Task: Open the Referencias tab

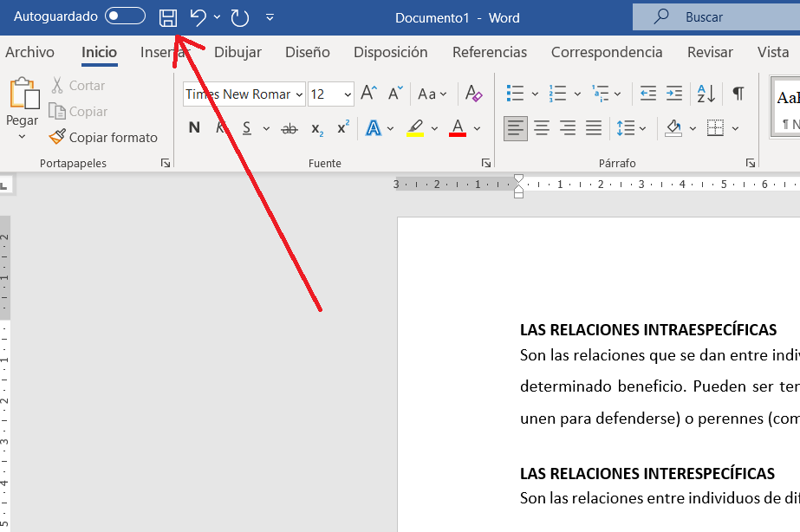Action: pyautogui.click(x=490, y=52)
